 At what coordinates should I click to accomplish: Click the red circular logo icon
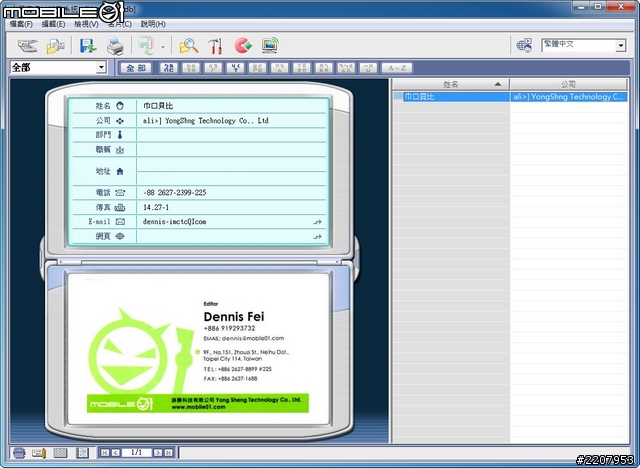243,45
